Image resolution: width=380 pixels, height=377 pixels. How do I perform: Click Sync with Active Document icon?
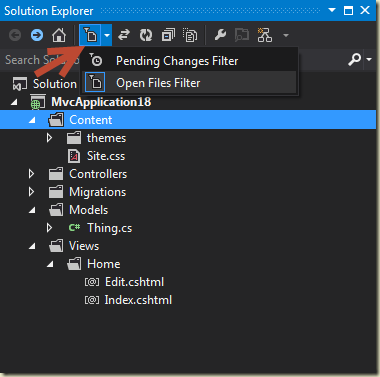[x=124, y=35]
